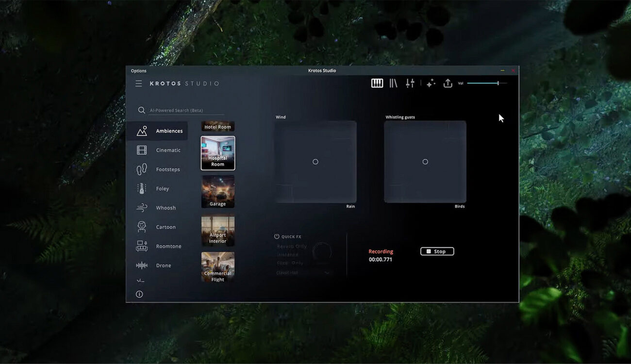Select the Filter Only quick FX option
631x364 pixels.
coord(290,263)
